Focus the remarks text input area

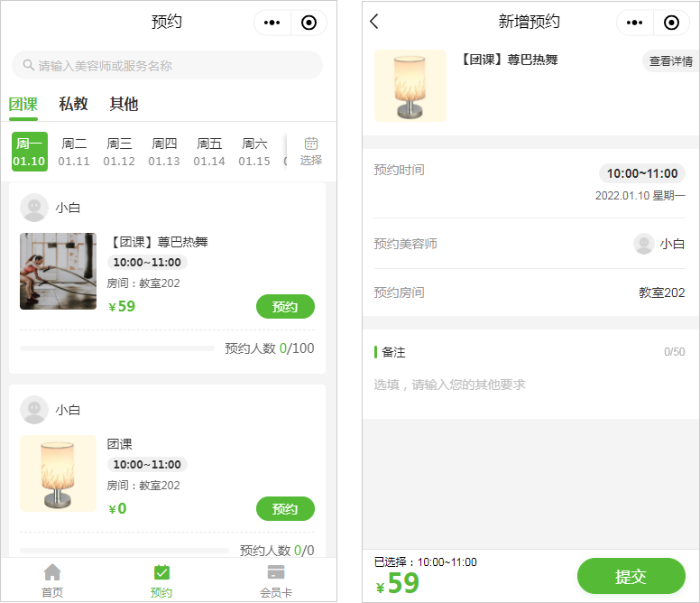pos(530,385)
